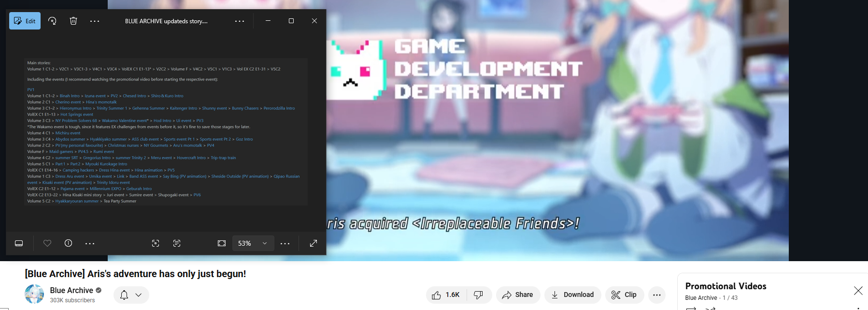Viewport: 868px width, 310px height.
Task: Click the 'BLUE ARCHIVE updateds story....' window title
Action: [x=166, y=21]
